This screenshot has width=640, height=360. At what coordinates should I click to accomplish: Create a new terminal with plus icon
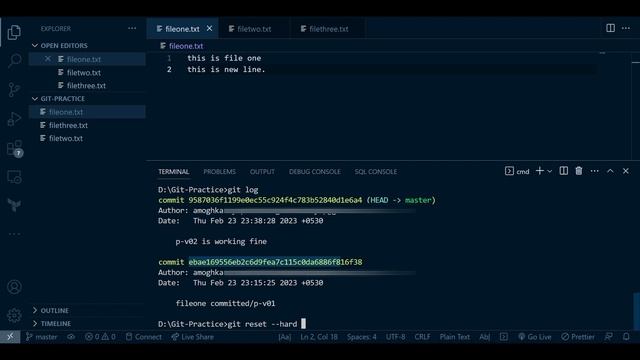(540, 171)
